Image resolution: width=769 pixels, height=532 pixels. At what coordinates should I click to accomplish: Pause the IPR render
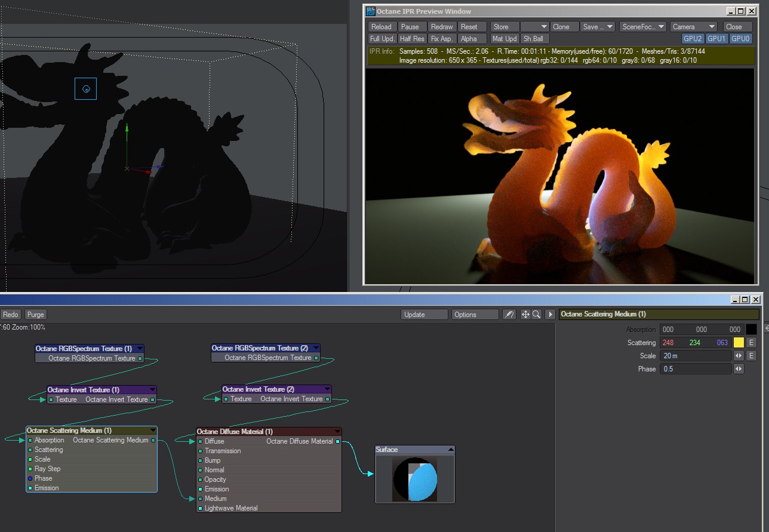pos(413,27)
